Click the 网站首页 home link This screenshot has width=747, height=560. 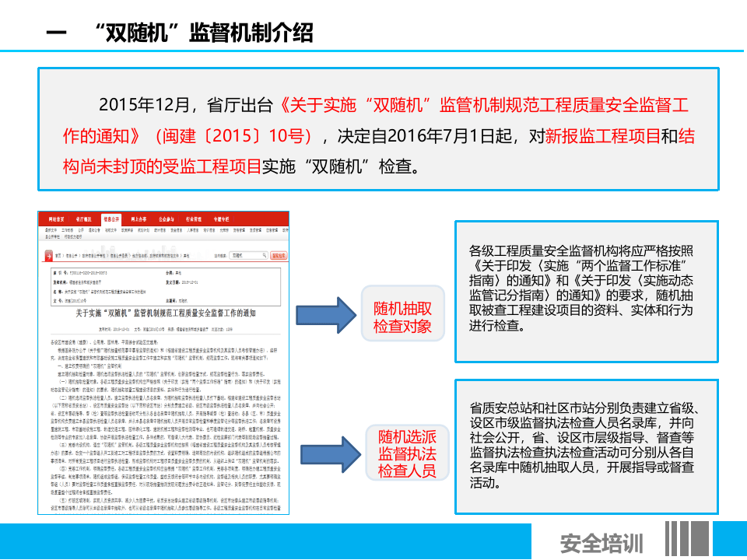[58, 219]
